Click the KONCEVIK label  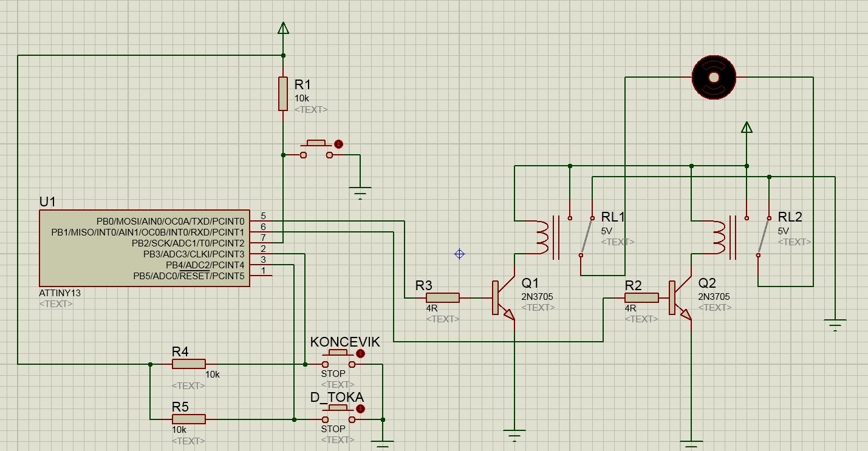[345, 342]
